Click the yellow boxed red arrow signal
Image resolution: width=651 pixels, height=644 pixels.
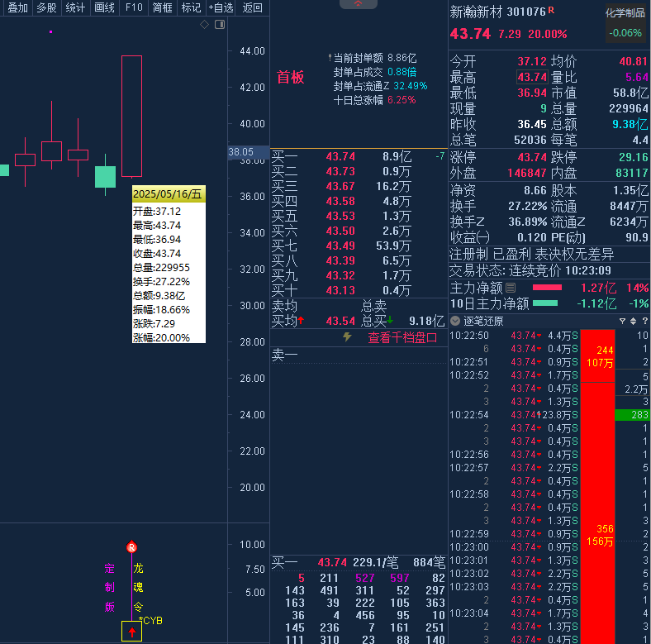pyautogui.click(x=131, y=632)
